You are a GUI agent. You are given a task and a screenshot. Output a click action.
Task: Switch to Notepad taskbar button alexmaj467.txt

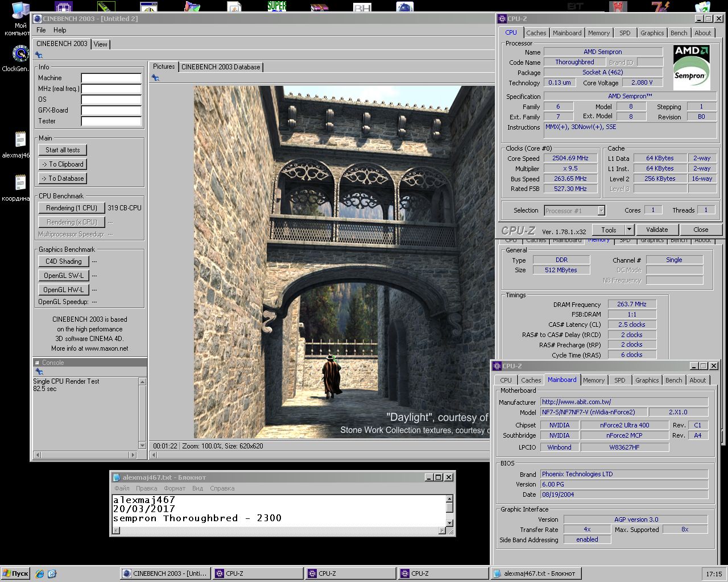pyautogui.click(x=535, y=573)
